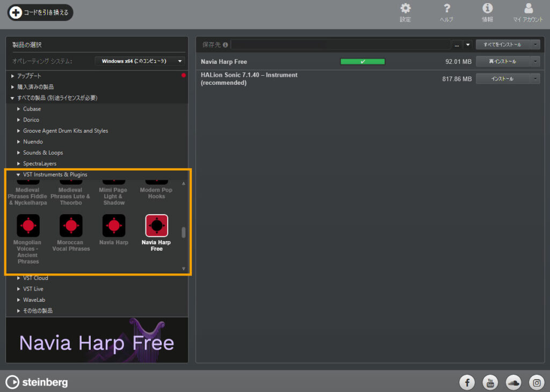Open マイ アカウント profile icon
550x392 pixels.
(529, 9)
